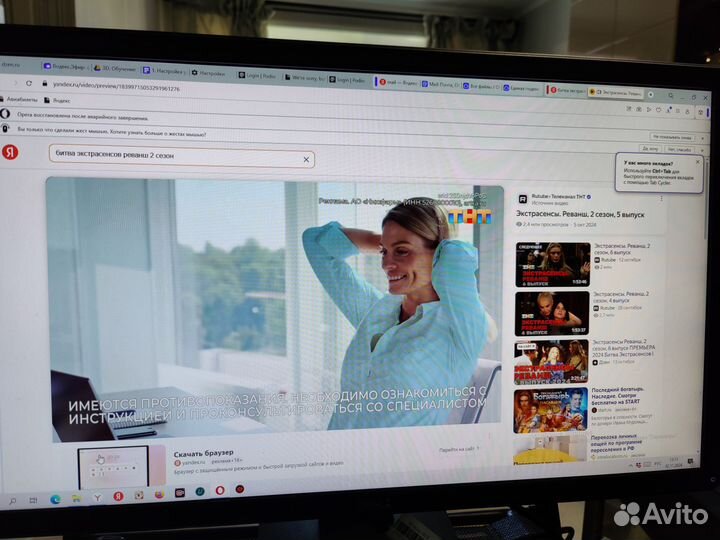
Task: Click the search field with 'битва экстрасенсов' query
Action: (180, 159)
